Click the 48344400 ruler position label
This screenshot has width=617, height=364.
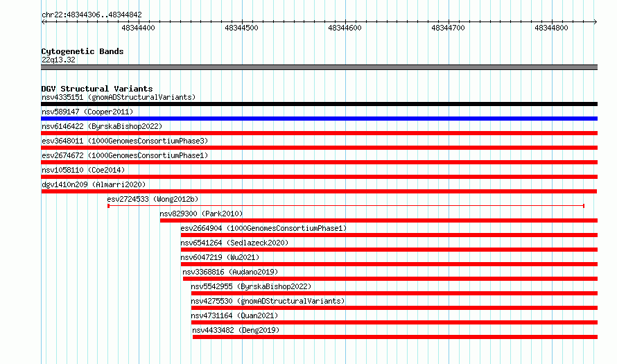click(x=138, y=28)
